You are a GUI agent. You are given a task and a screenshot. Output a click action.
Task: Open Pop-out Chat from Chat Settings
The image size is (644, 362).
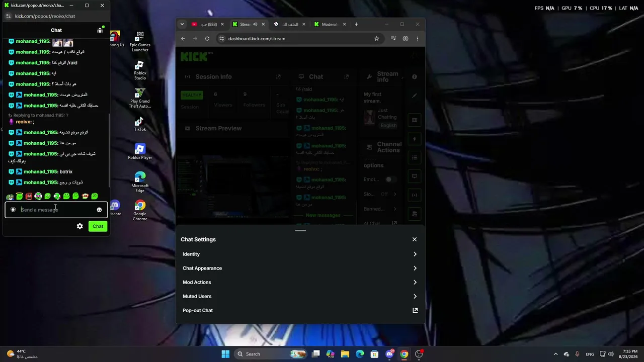pos(300,310)
